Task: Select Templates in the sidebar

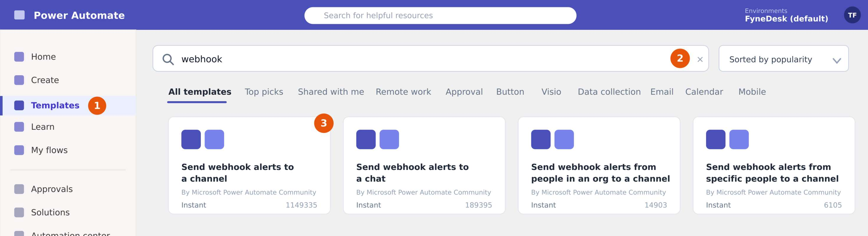Action: pos(68,106)
